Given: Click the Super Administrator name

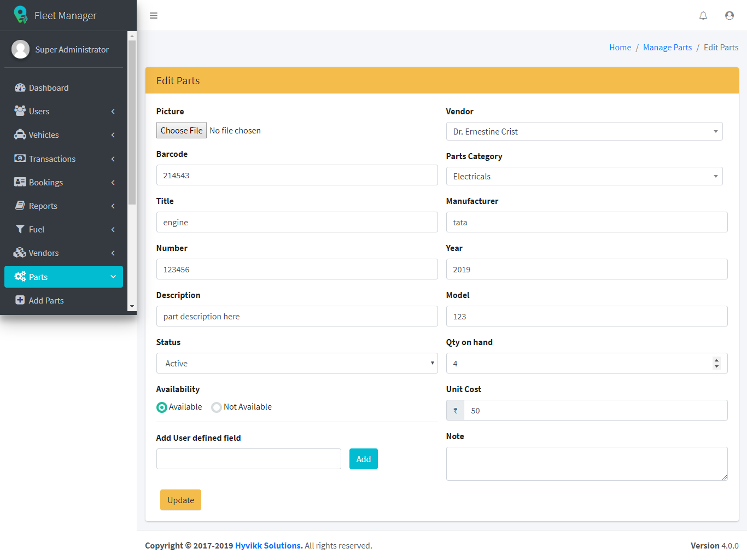Looking at the screenshot, I should tap(72, 49).
